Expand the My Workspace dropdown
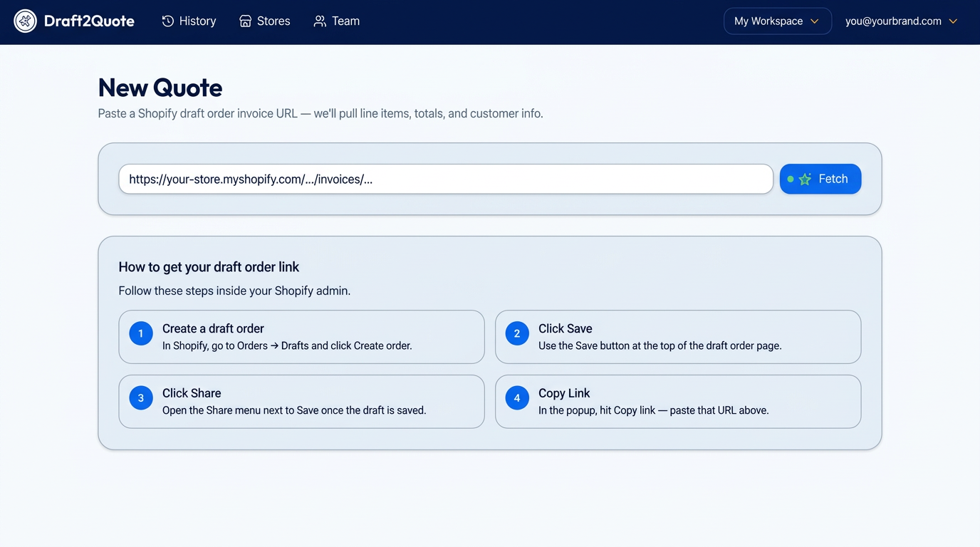The height and width of the screenshot is (547, 980). 778,21
